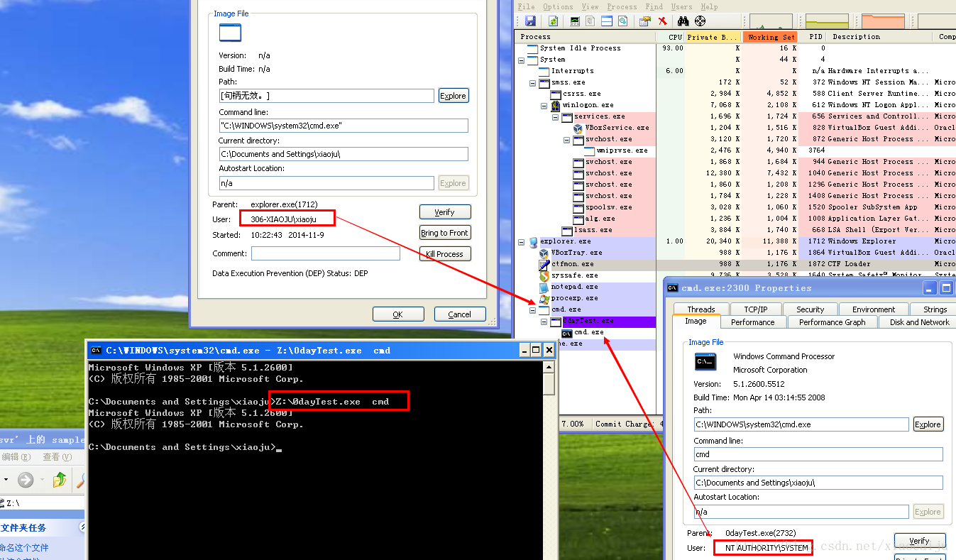Click the orange physical memory mini graph
This screenshot has width=956, height=560.
(881, 21)
